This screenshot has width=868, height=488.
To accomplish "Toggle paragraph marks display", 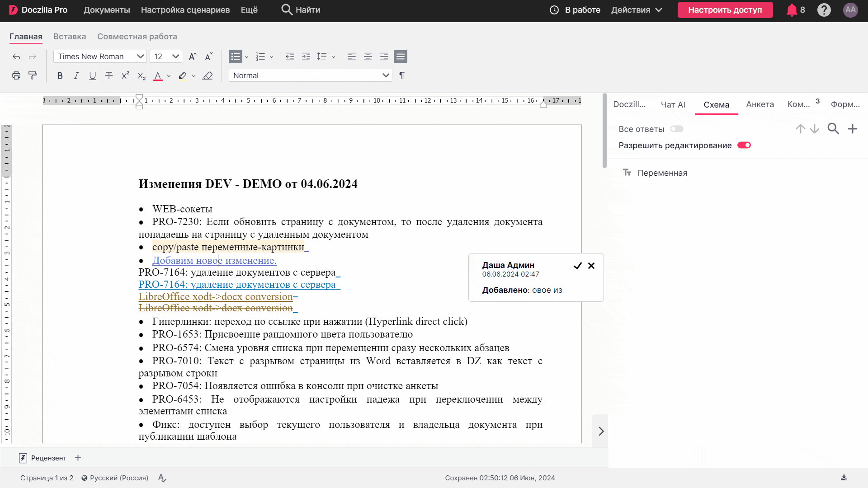I will pyautogui.click(x=402, y=75).
